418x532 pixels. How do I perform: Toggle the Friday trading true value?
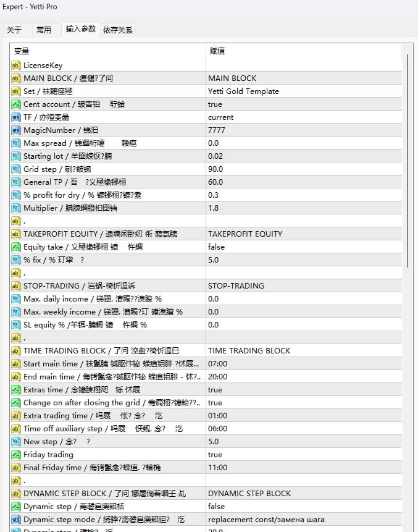(304, 455)
